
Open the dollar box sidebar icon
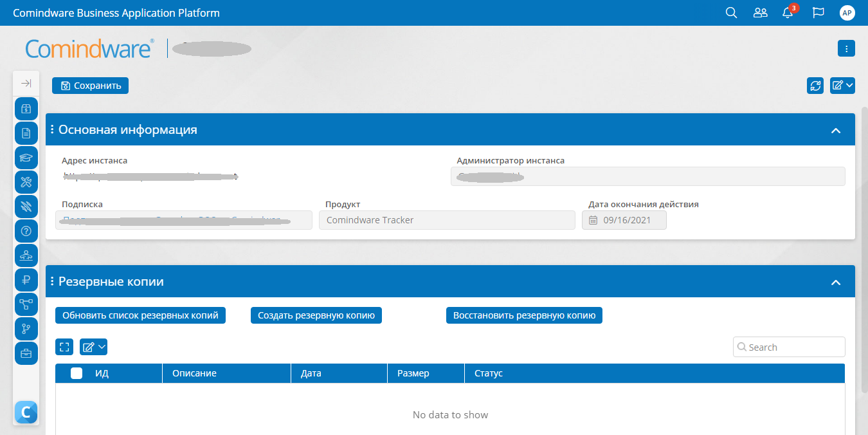pyautogui.click(x=26, y=109)
